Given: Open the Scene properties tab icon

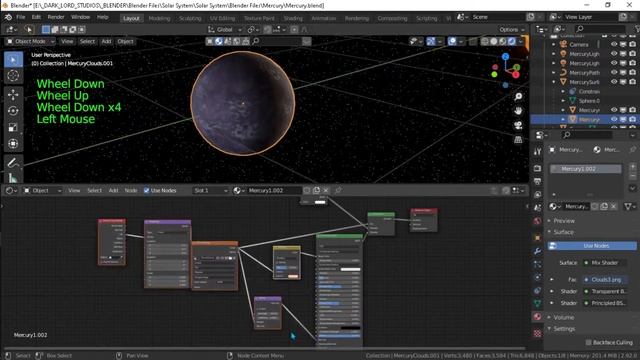Looking at the screenshot, I should [x=538, y=208].
